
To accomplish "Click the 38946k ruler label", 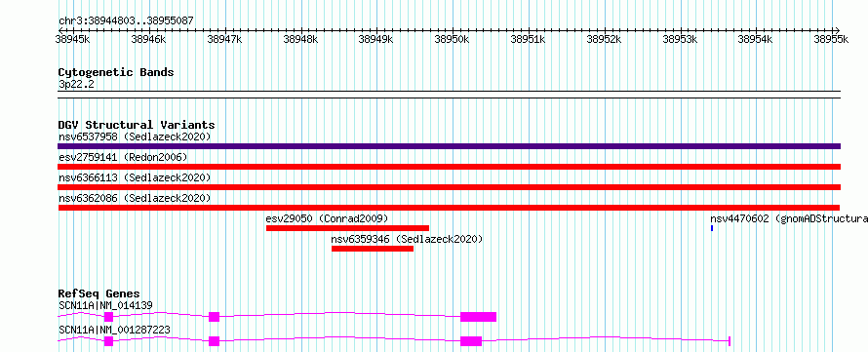I will tap(148, 39).
